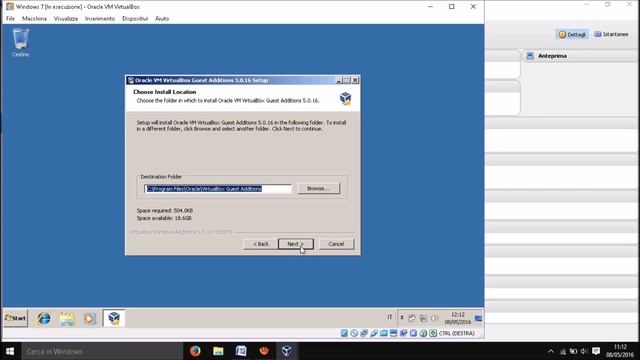Click the host notification center icon
Image resolution: width=640 pixels, height=360 pixels.
tap(596, 351)
